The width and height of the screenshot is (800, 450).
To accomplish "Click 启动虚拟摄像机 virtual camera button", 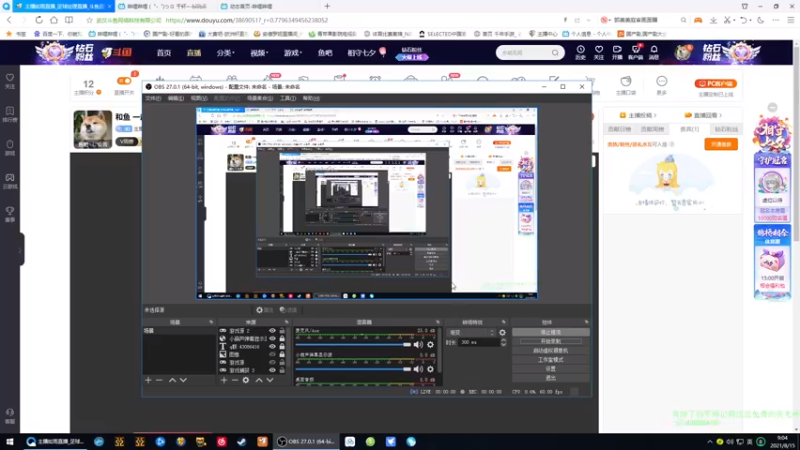I will (551, 351).
